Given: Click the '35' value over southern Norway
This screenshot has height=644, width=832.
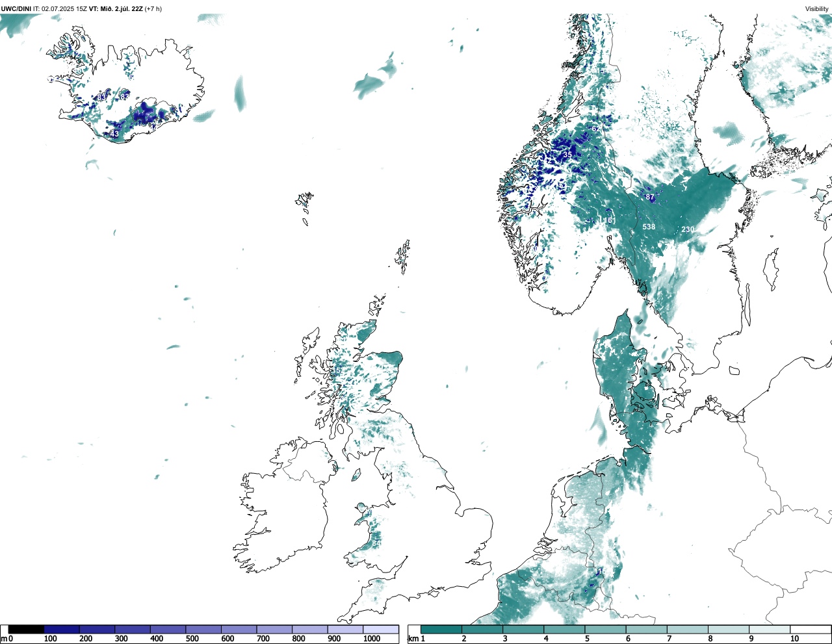Looking at the screenshot, I should (567, 155).
